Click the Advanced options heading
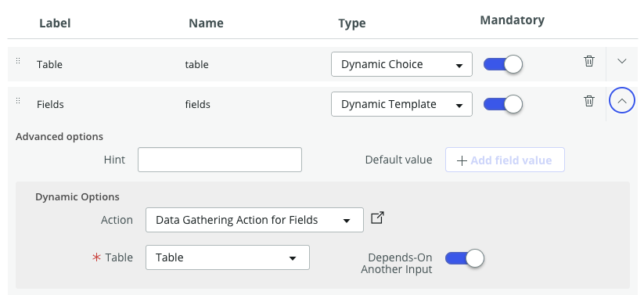This screenshot has width=644, height=295. (x=59, y=136)
